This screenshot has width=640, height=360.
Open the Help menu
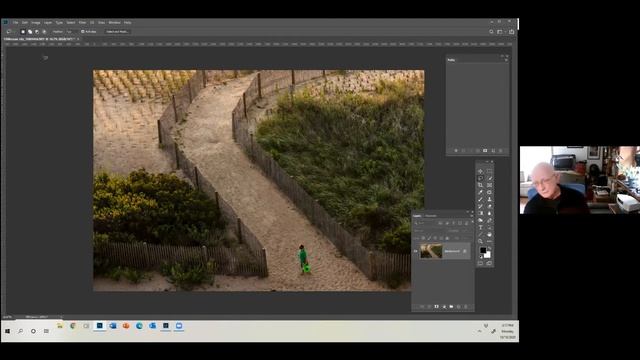pos(128,22)
